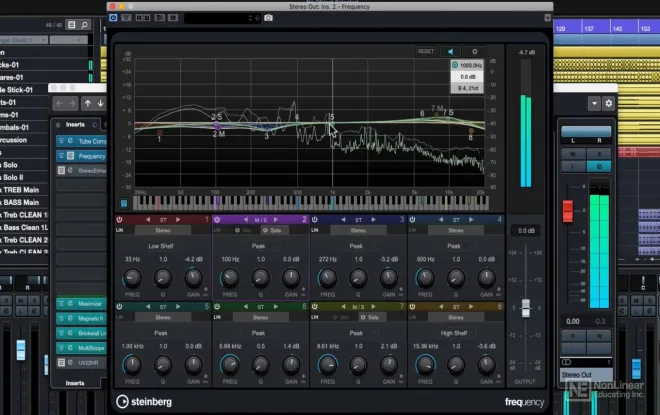660x415 pixels.
Task: Click the left arrow of band 3 ST mode
Action: 343,220
